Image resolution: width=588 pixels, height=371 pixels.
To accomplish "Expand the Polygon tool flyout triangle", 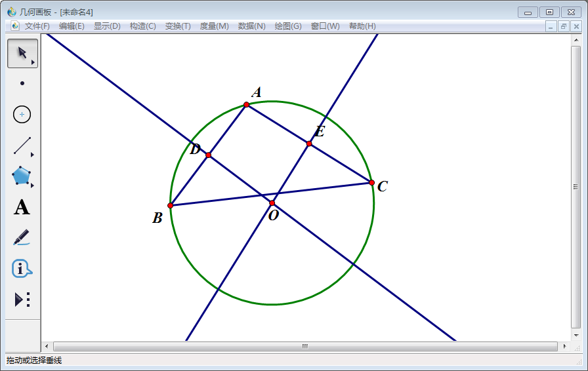I will 32,185.
